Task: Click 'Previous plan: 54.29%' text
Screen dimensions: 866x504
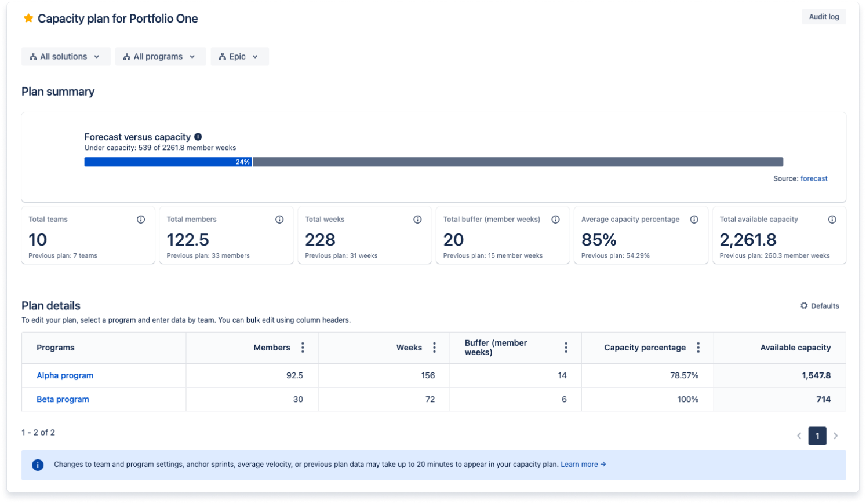Action: 616,256
